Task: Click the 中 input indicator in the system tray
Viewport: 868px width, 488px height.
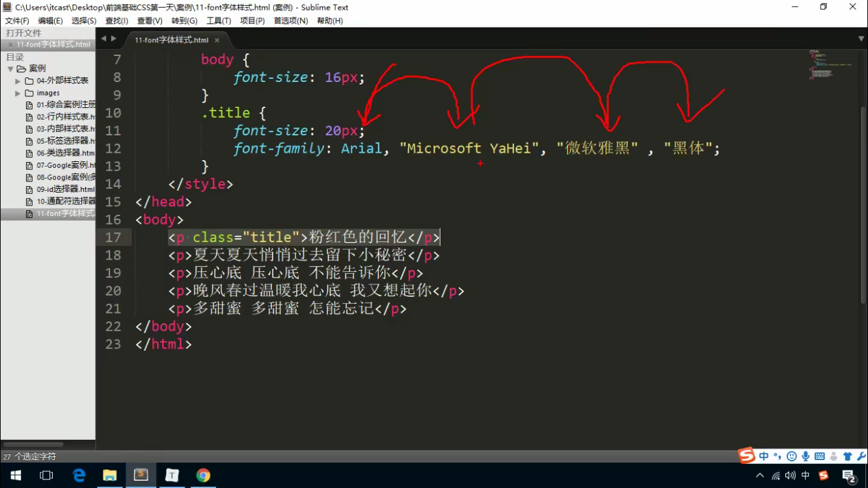Action: (806, 476)
